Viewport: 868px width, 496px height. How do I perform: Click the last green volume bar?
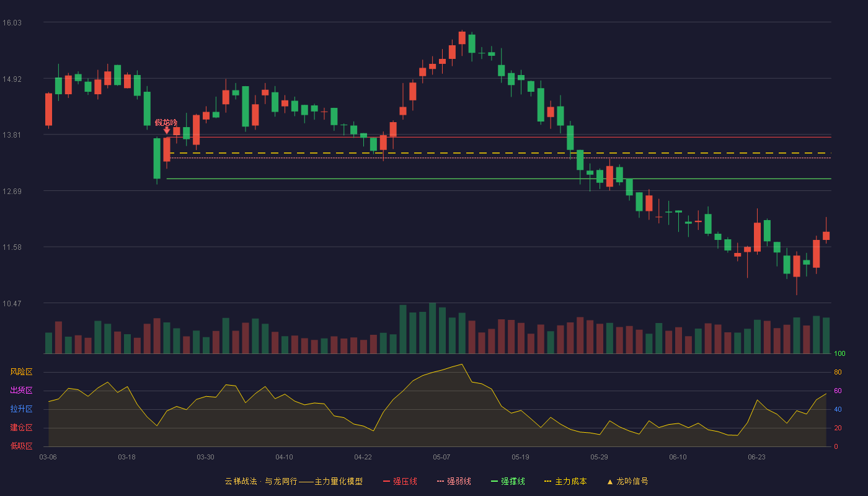[826, 335]
